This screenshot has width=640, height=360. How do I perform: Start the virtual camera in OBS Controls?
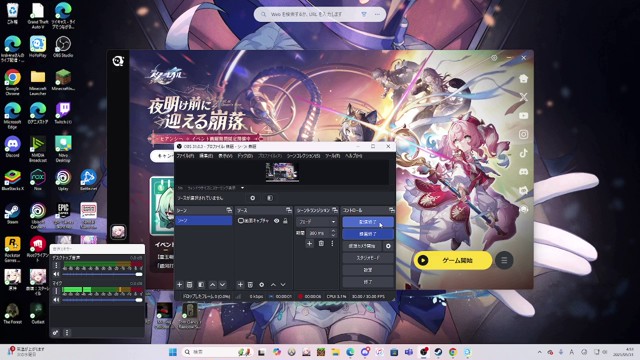[362, 246]
